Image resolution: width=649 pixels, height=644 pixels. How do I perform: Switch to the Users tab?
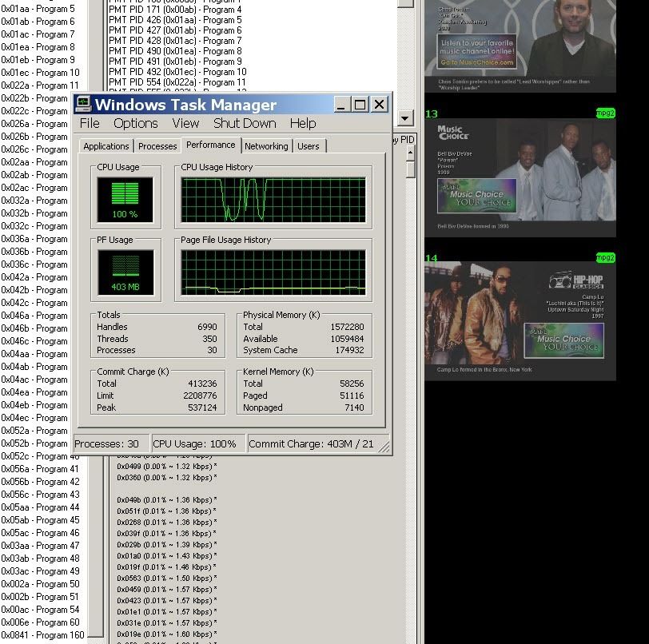[309, 146]
